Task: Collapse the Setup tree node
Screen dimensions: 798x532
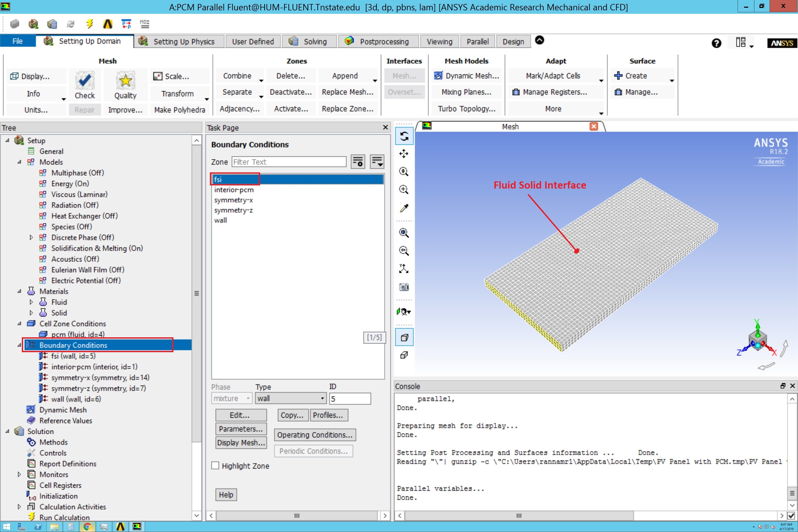Action: click(7, 140)
